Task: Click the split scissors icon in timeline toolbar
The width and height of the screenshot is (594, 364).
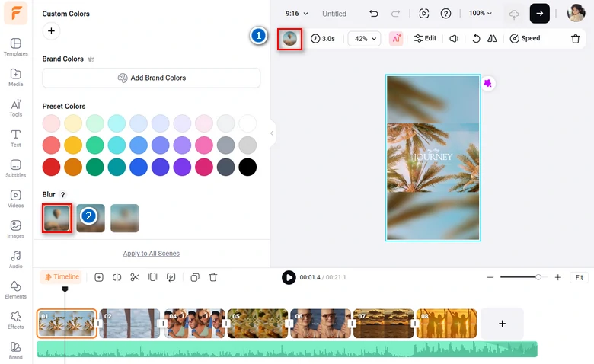Action: tap(135, 277)
